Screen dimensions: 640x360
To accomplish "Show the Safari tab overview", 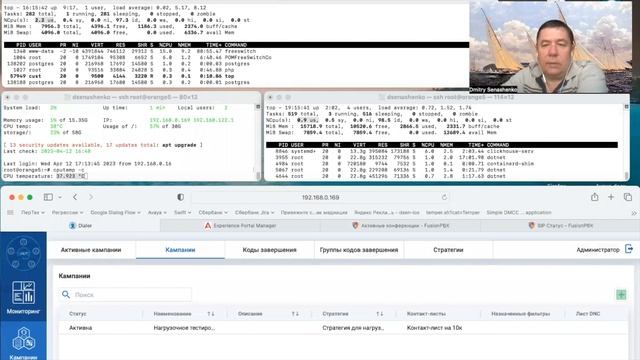I will 627,197.
